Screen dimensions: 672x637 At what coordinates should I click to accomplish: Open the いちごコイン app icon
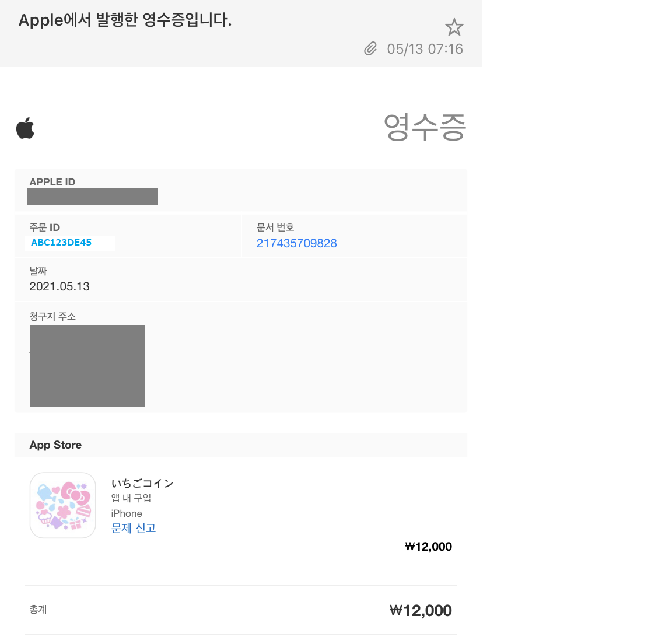click(x=62, y=505)
